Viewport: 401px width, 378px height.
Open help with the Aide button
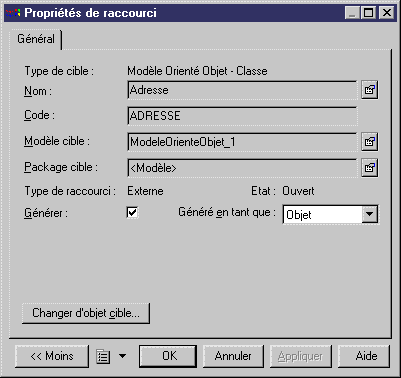(x=364, y=356)
